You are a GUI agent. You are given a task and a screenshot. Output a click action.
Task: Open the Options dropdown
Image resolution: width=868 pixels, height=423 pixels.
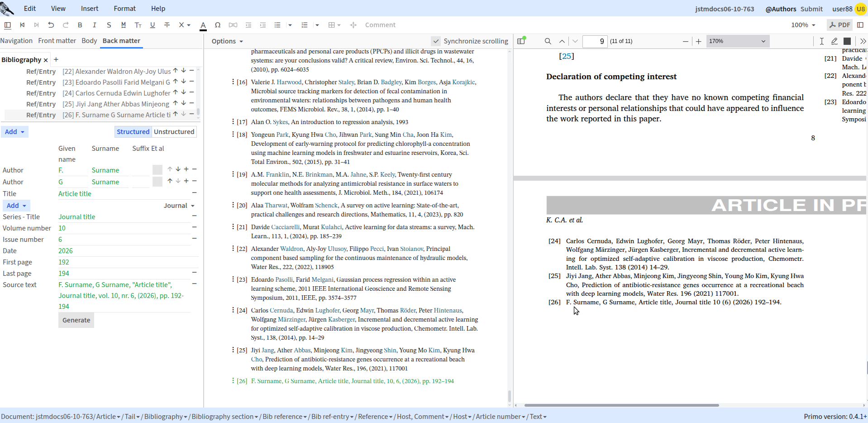click(x=227, y=41)
